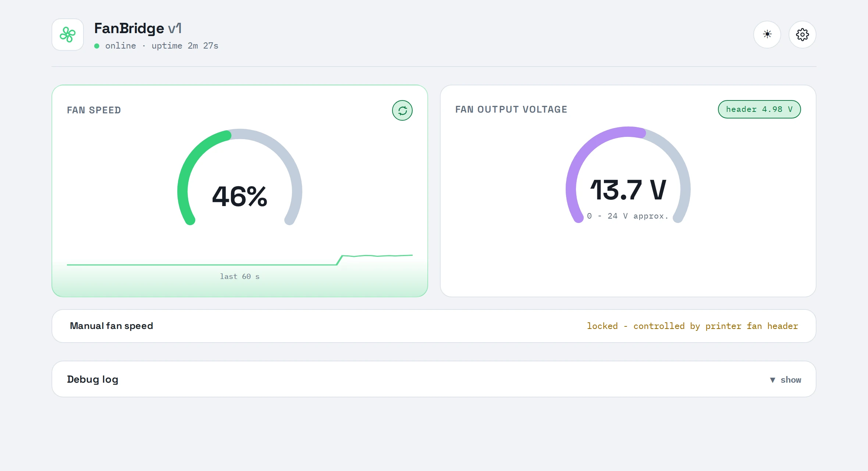Click the locked by printer fan header notice
The width and height of the screenshot is (868, 471).
point(692,326)
